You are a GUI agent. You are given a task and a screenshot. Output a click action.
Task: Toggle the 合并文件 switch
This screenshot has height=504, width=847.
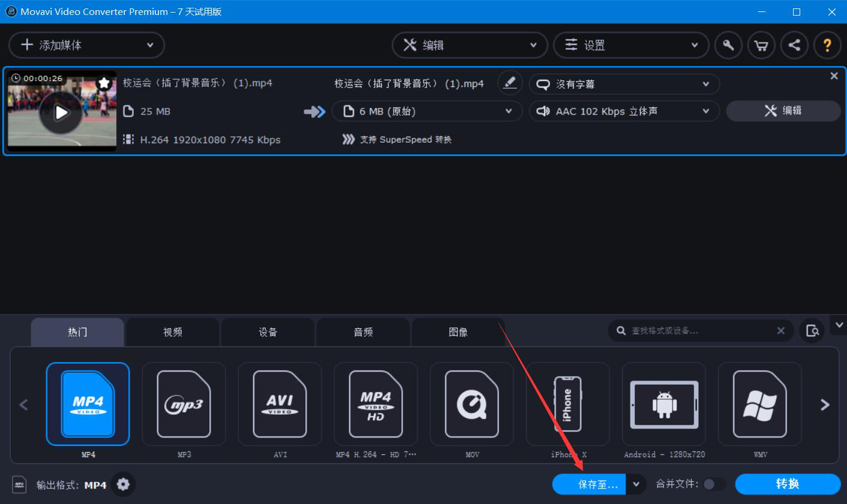pyautogui.click(x=713, y=484)
